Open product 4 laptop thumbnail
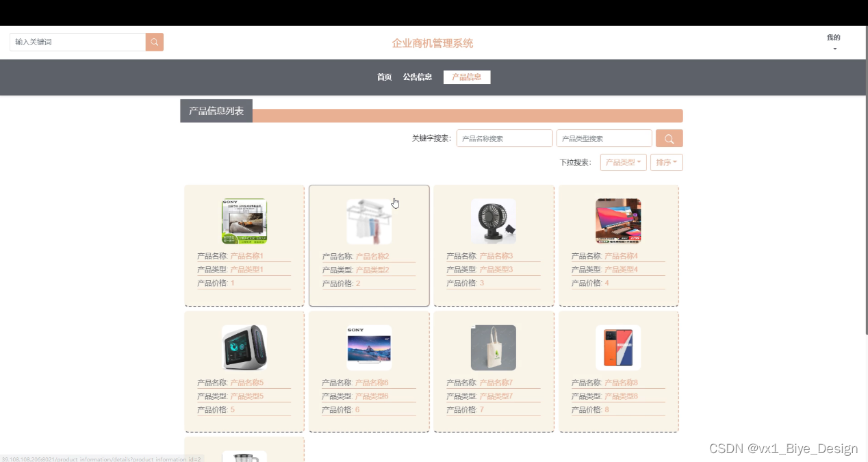This screenshot has width=868, height=462. point(618,221)
